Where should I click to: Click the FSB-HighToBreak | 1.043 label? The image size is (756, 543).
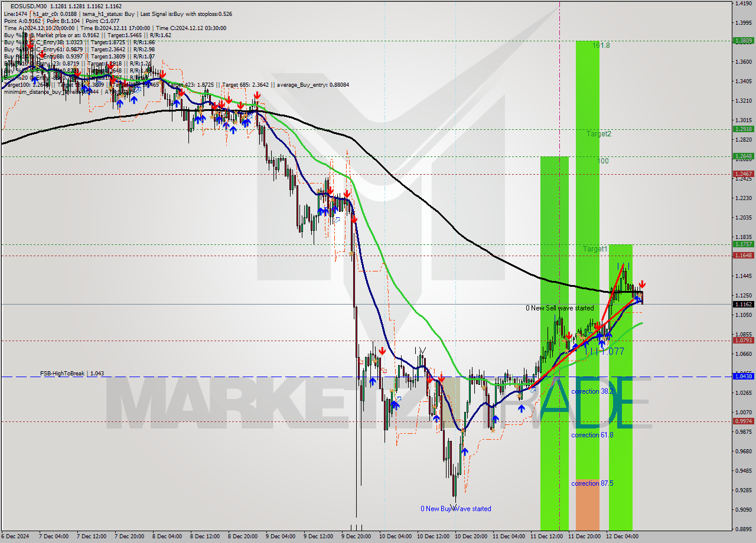(72, 374)
